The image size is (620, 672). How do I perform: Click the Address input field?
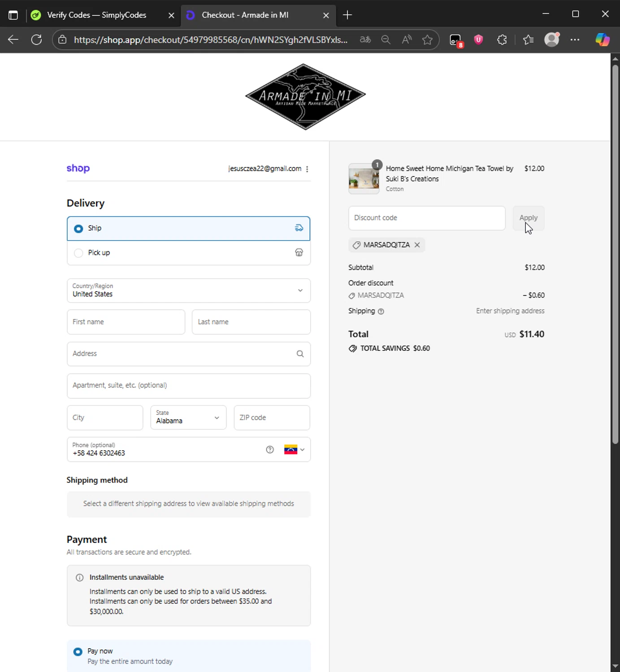click(x=188, y=354)
